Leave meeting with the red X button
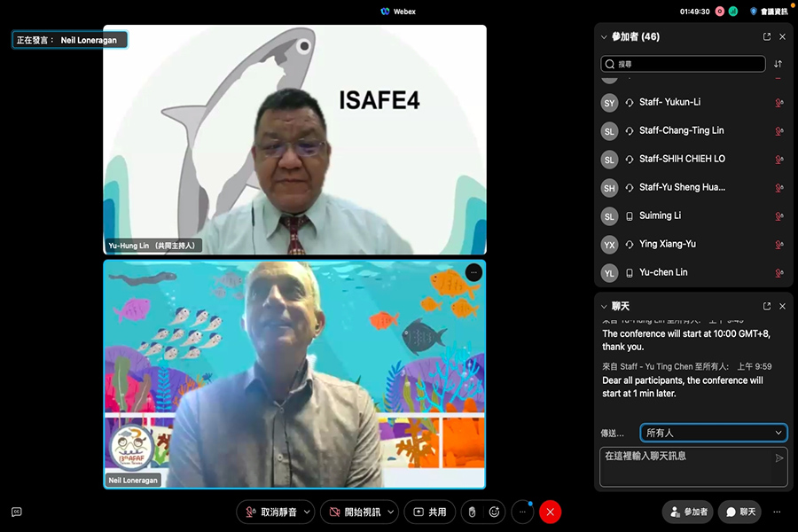 [x=550, y=512]
